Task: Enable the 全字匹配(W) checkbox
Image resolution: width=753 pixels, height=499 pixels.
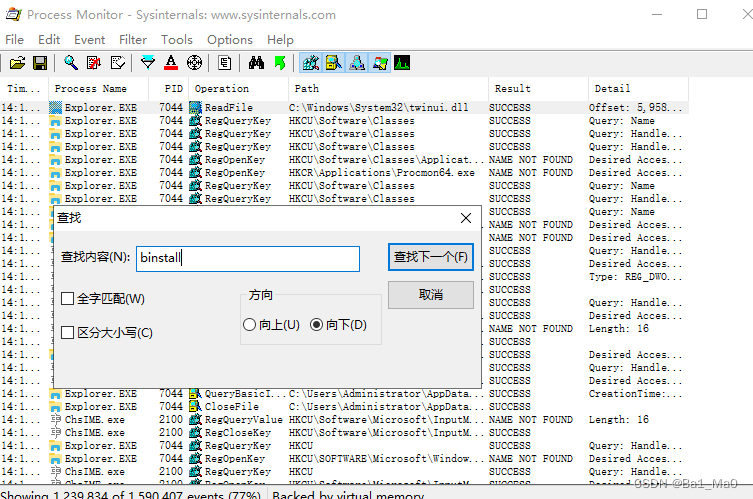Action: coord(67,299)
